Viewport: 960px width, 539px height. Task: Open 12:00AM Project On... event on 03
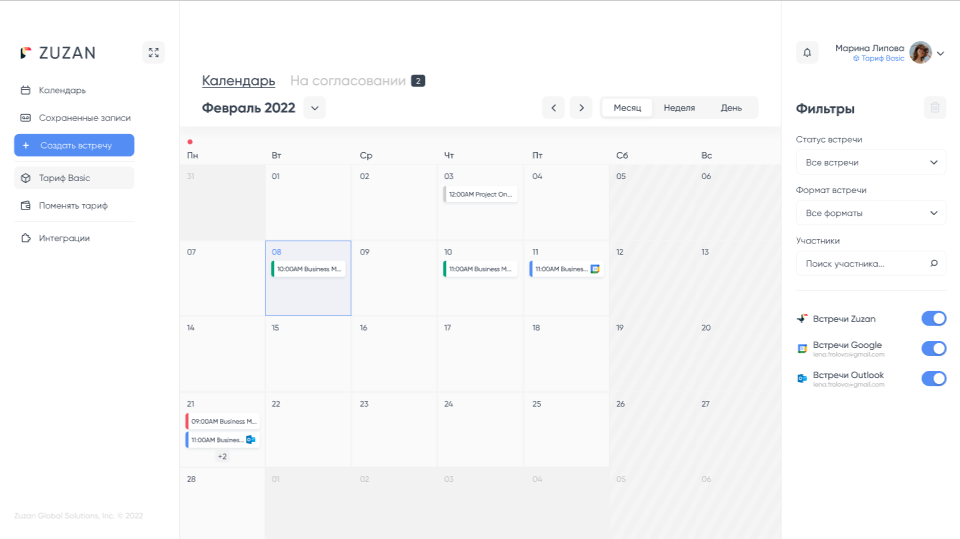click(481, 194)
